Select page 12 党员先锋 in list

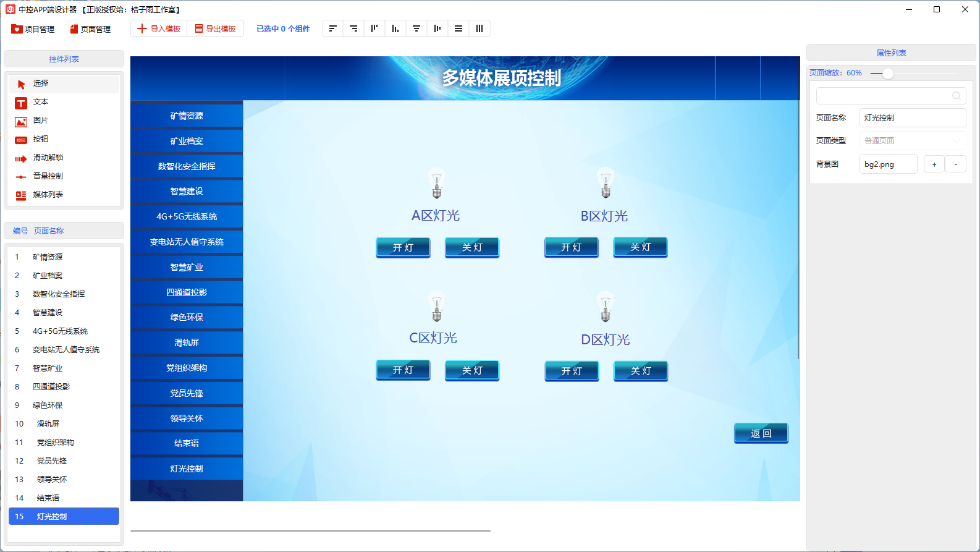(64, 461)
